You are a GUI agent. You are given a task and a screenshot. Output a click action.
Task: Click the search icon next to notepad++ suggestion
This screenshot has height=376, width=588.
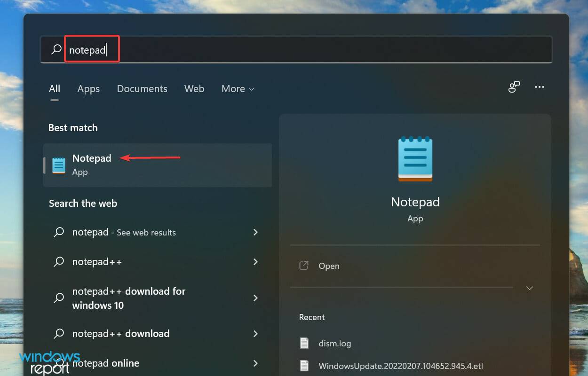click(59, 262)
